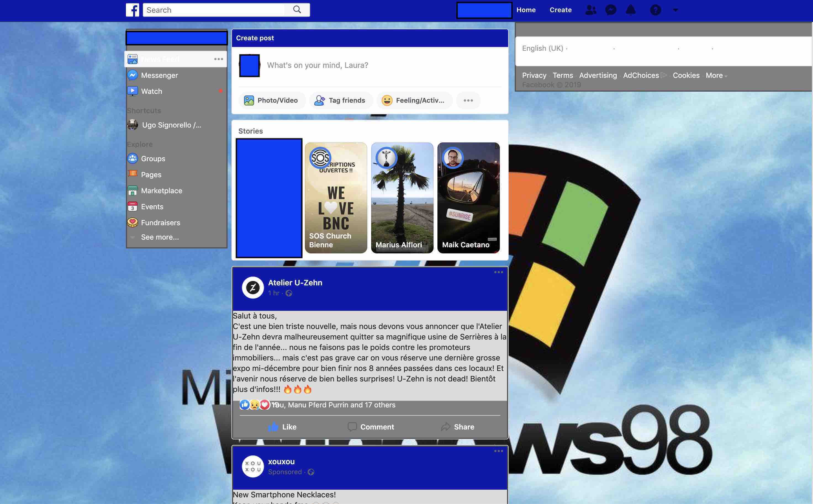Image resolution: width=813 pixels, height=504 pixels.
Task: Open AdChoices footer link
Action: (x=641, y=75)
